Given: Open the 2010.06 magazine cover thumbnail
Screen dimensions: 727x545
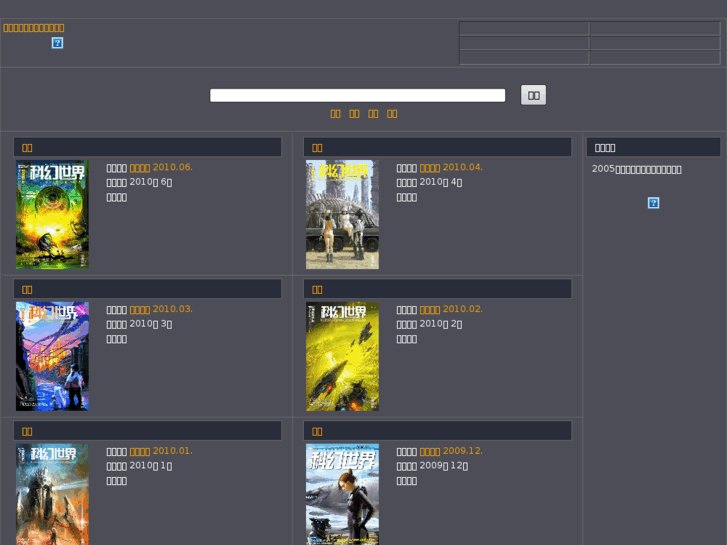Looking at the screenshot, I should click(52, 214).
